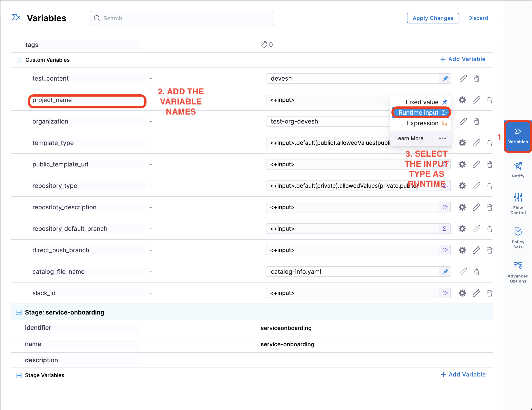Image resolution: width=532 pixels, height=410 pixels.
Task: Open settings gear for slack_id variable
Action: tap(462, 293)
